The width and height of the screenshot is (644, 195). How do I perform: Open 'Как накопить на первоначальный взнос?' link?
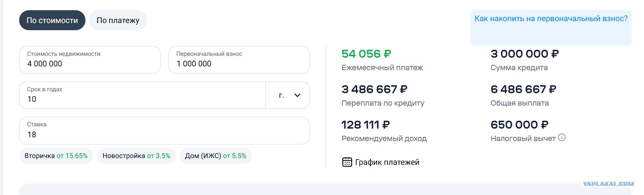[x=551, y=18]
